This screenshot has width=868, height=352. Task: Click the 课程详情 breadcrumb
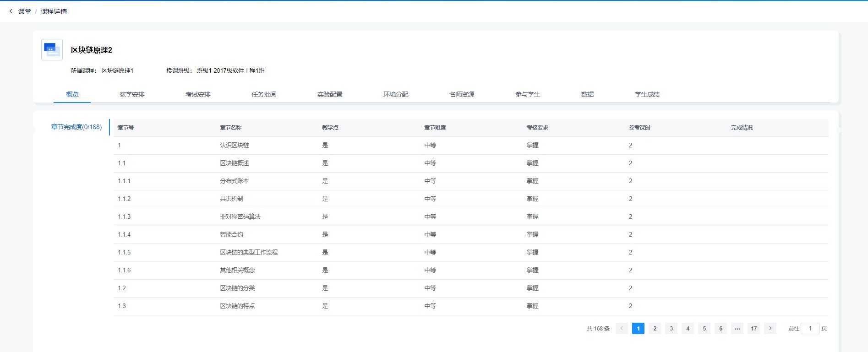click(x=54, y=11)
